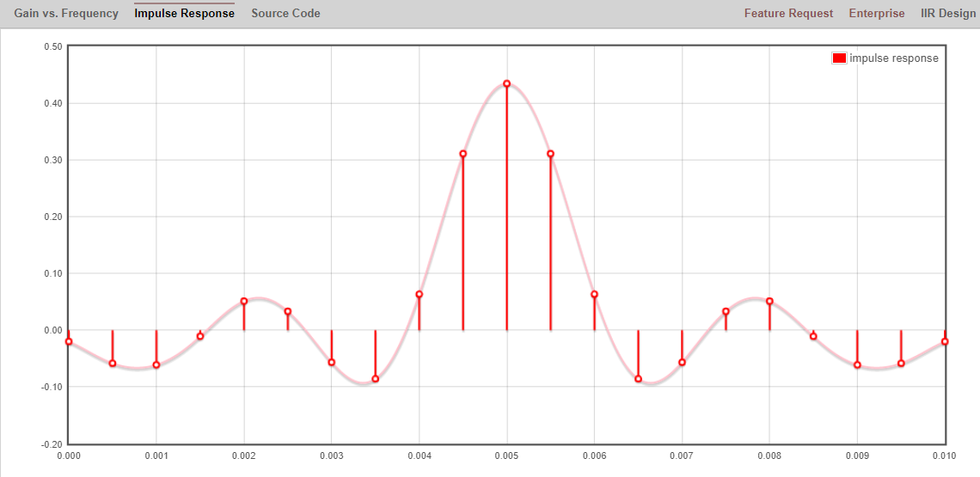Viewport: 980px width, 477px height.
Task: Select the negative sample point at 0.0065
Action: (x=638, y=379)
